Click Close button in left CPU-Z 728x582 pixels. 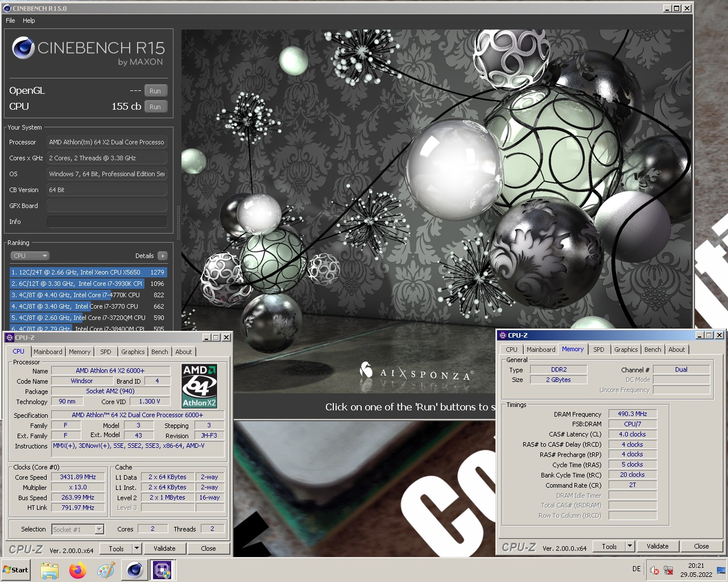click(x=208, y=548)
